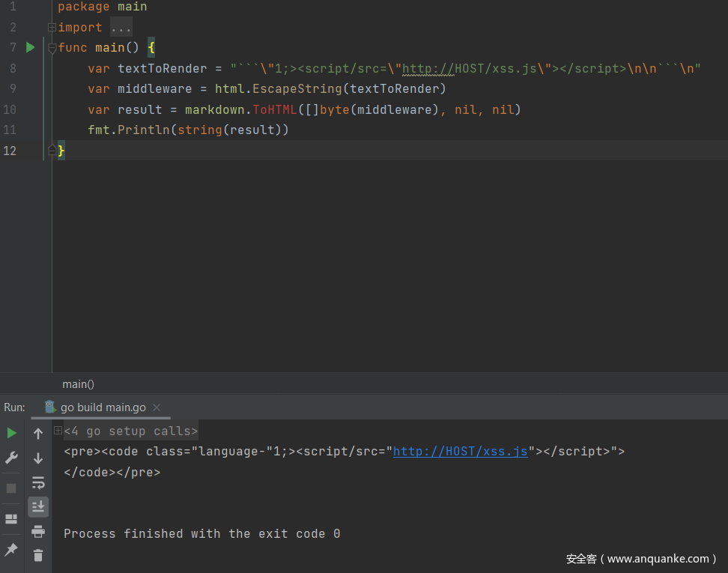728x573 pixels.
Task: Click the Println call on line 11
Action: tap(144, 130)
